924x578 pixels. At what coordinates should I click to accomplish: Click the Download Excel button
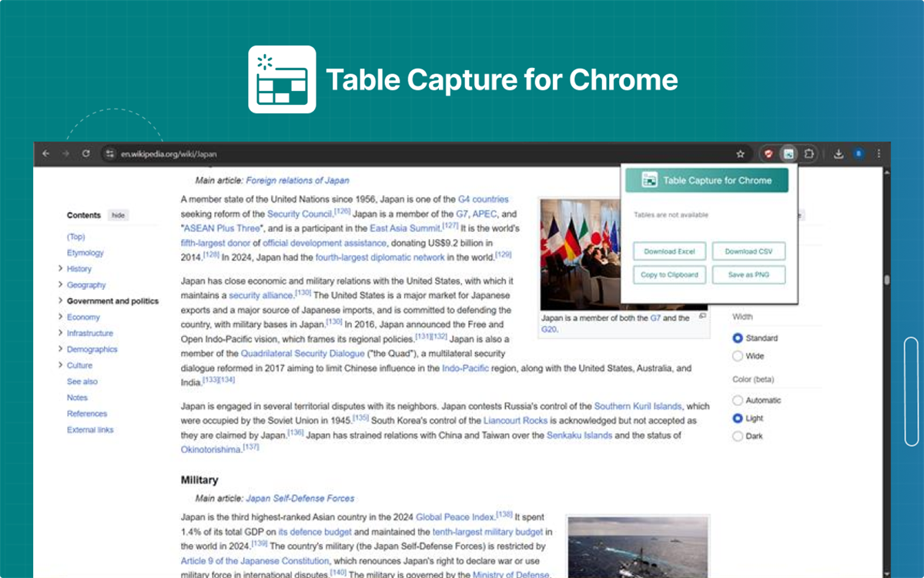pos(668,250)
